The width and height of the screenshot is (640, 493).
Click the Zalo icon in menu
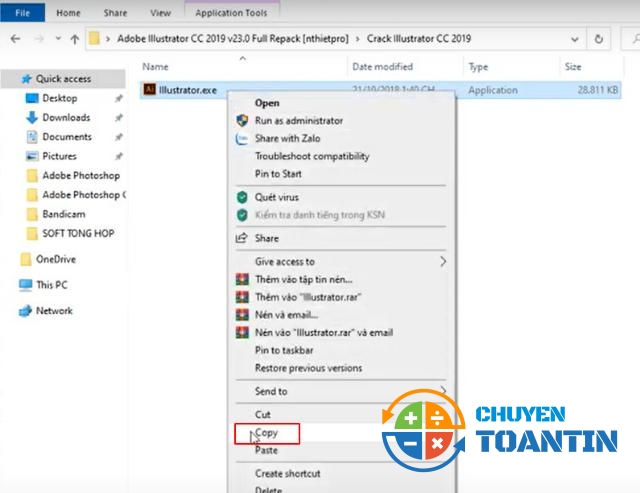point(242,139)
